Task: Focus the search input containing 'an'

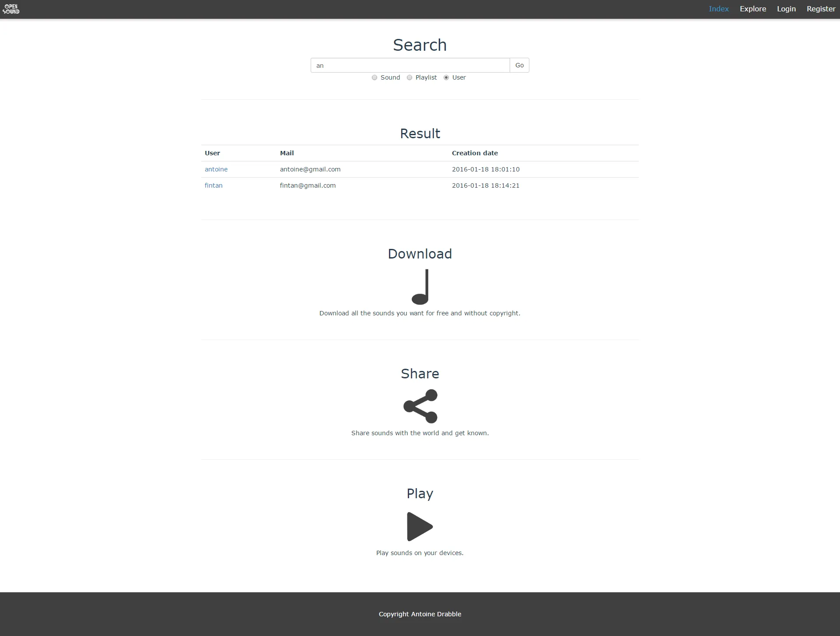Action: coord(410,65)
